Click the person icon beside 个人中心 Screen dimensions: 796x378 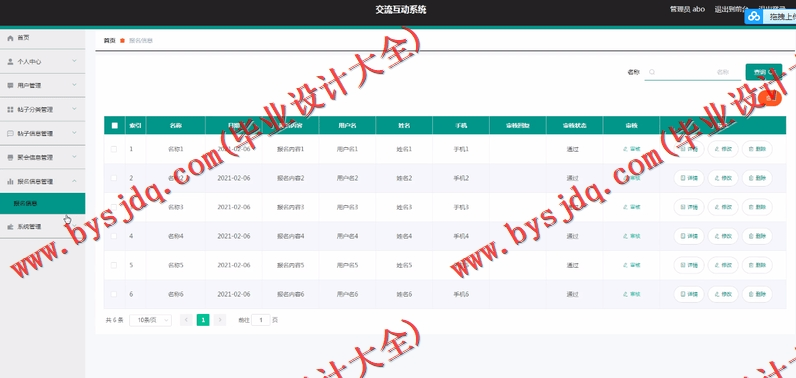coord(10,61)
